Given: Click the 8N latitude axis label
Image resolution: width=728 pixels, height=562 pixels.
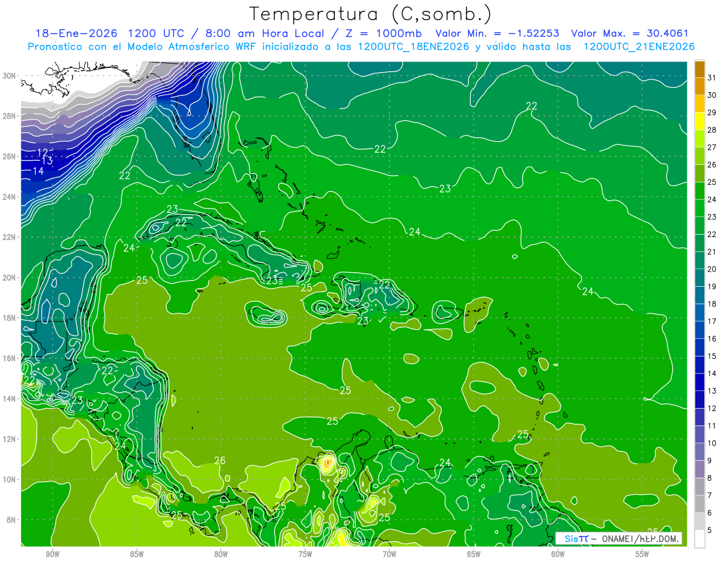Looking at the screenshot, I should [12, 520].
